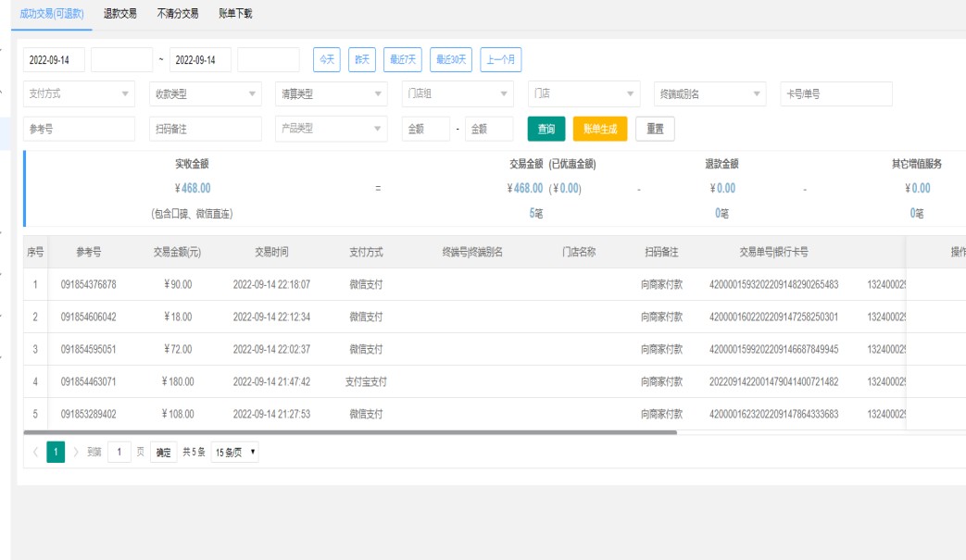Switch to the 退款交易 tab
966x560 pixels.
point(119,13)
